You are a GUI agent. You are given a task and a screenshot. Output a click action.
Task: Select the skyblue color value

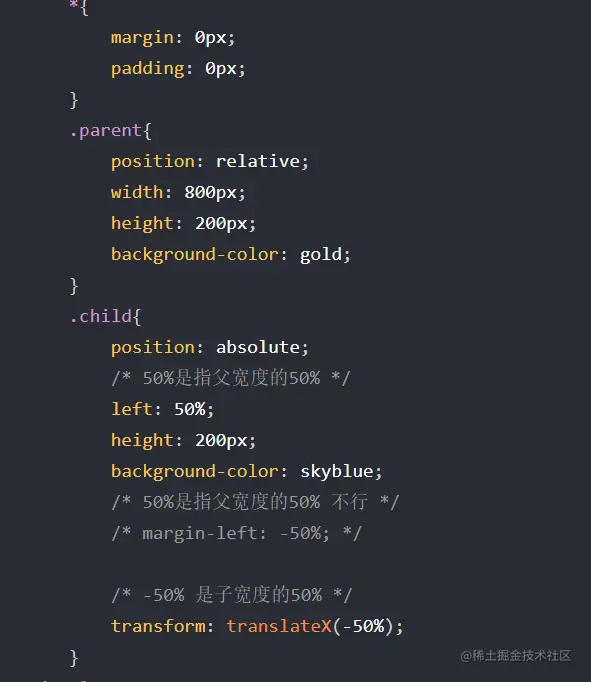337,471
